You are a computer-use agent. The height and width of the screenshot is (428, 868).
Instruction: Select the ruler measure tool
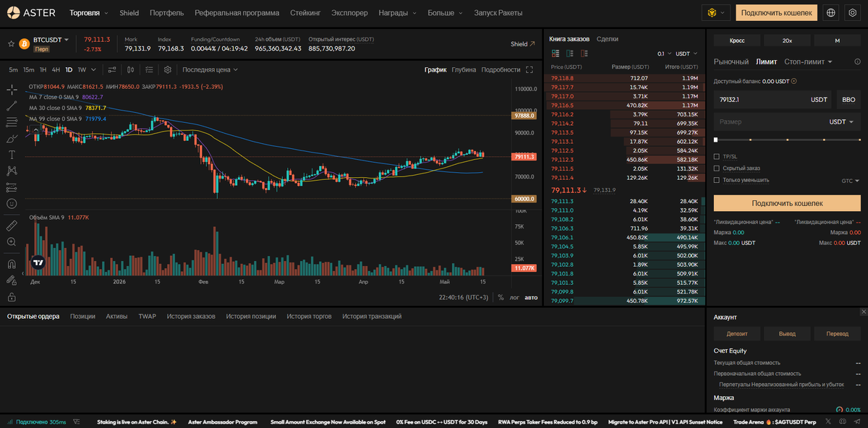(x=12, y=225)
